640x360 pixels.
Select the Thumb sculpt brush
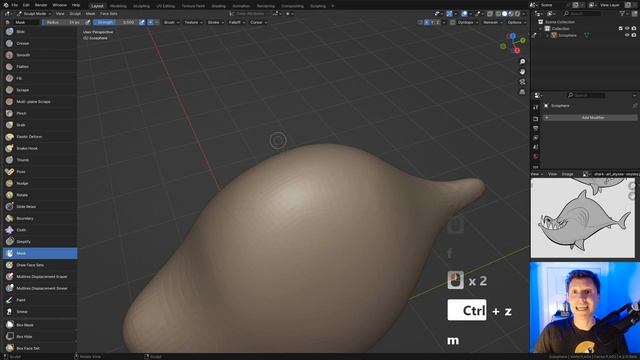tap(40, 160)
